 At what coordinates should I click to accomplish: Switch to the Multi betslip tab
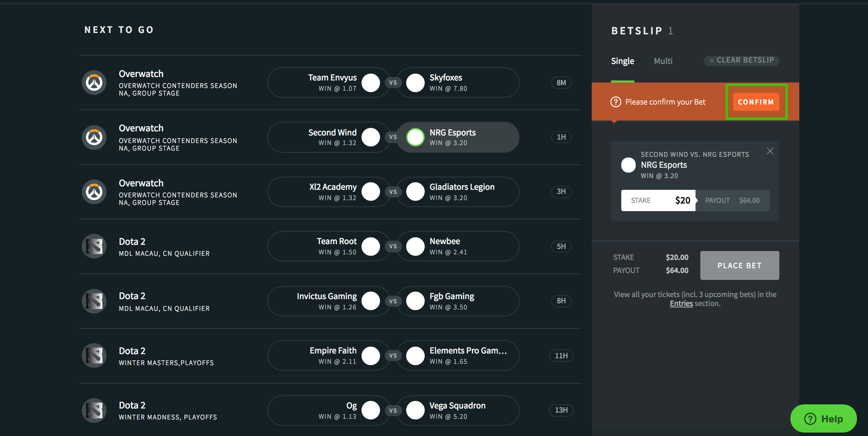click(x=663, y=61)
